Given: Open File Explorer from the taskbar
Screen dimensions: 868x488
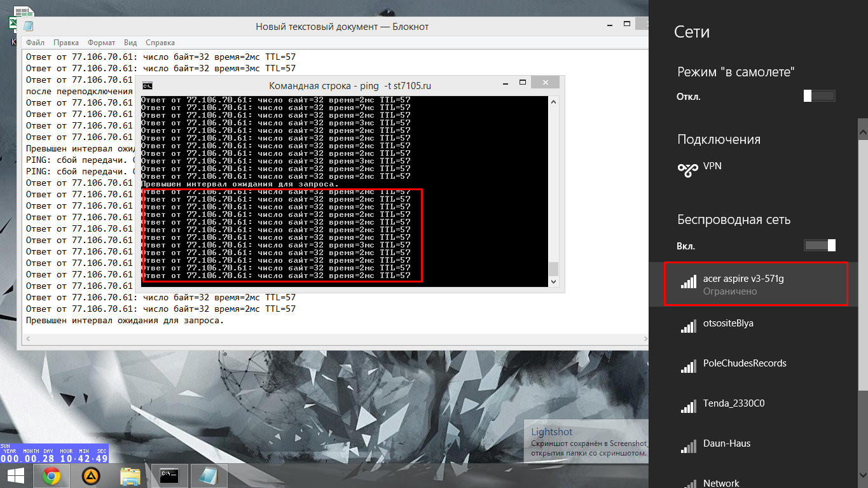Looking at the screenshot, I should (x=130, y=475).
